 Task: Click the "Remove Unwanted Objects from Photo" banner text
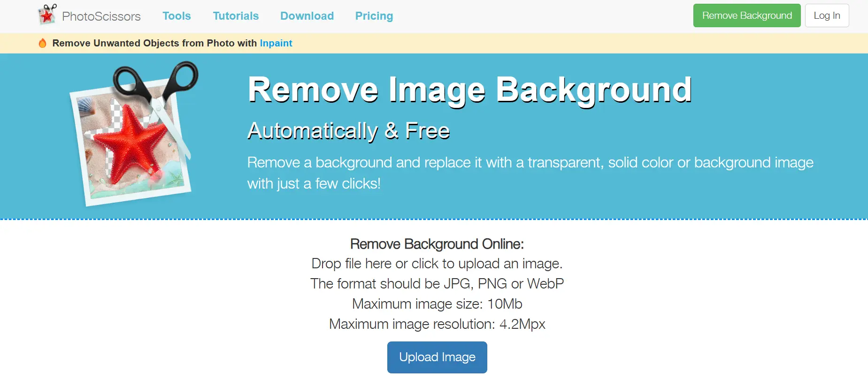tap(144, 43)
